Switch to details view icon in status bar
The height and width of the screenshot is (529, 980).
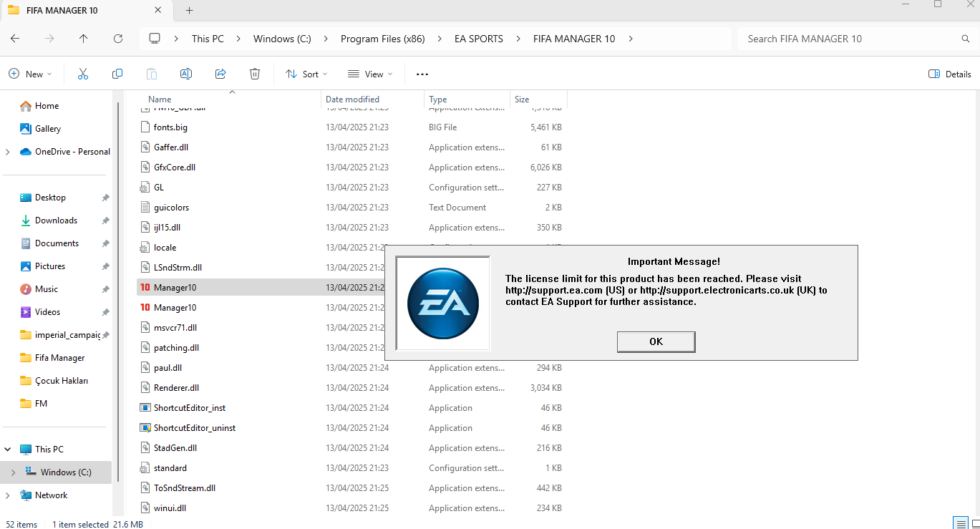960,523
